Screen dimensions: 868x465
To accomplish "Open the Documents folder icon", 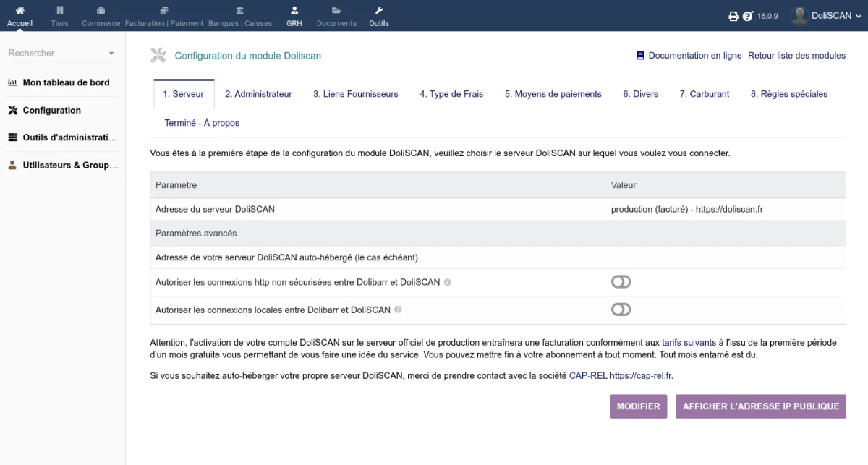I will coord(336,10).
